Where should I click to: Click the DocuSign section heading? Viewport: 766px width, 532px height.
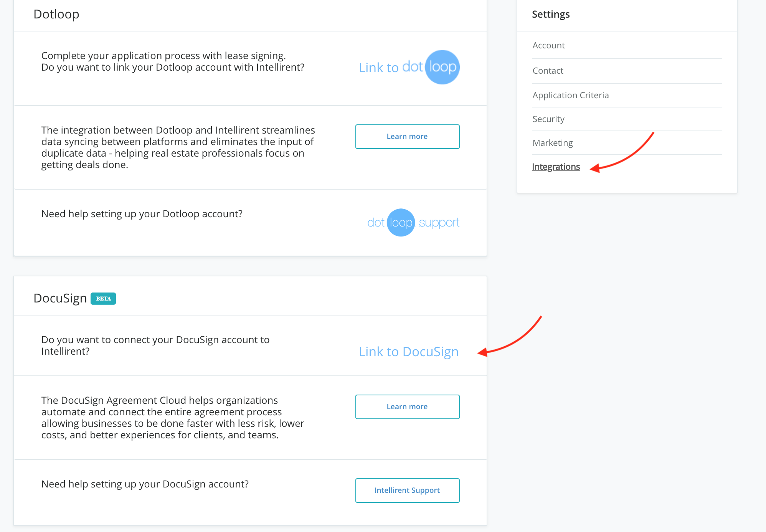(x=60, y=298)
